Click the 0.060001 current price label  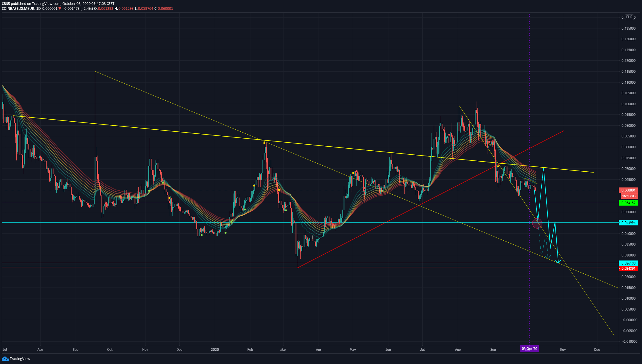(x=628, y=190)
